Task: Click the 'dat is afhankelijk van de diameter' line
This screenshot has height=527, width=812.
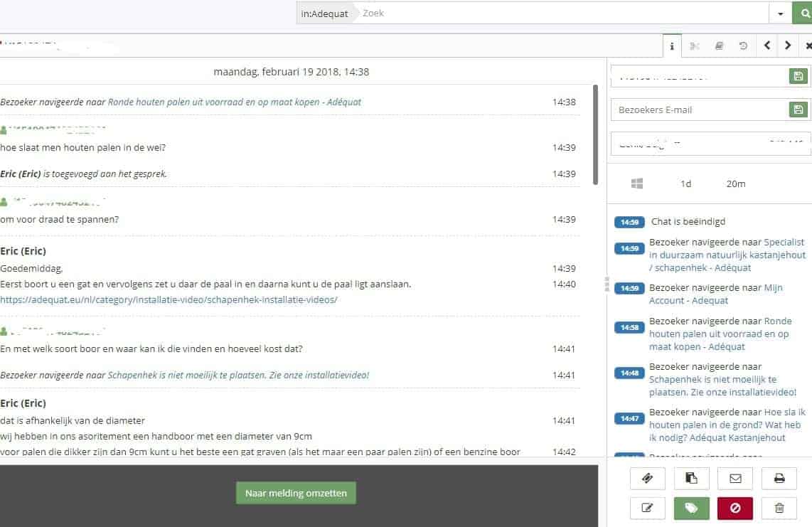Action: pos(73,421)
